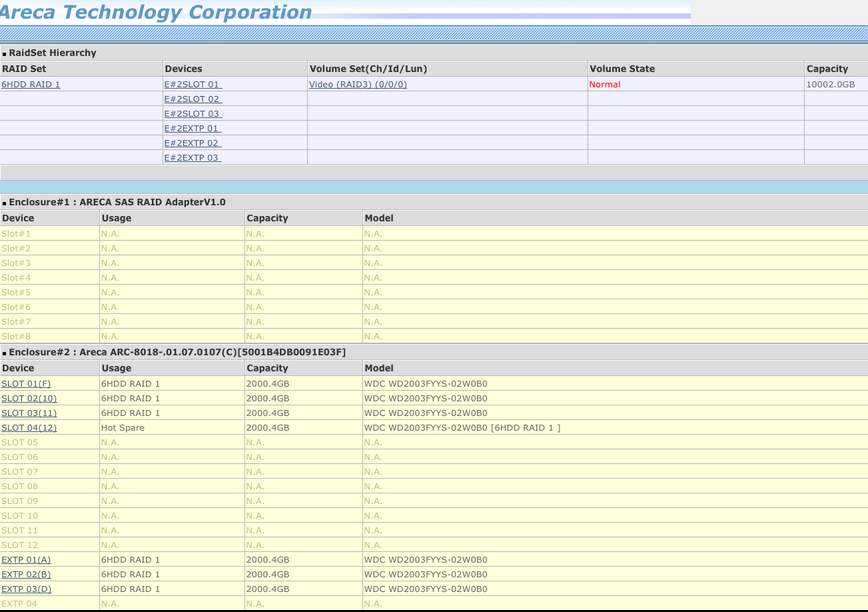868x612 pixels.
Task: Click 2000.4GB capacity of SLOT 03(11)
Action: [268, 413]
